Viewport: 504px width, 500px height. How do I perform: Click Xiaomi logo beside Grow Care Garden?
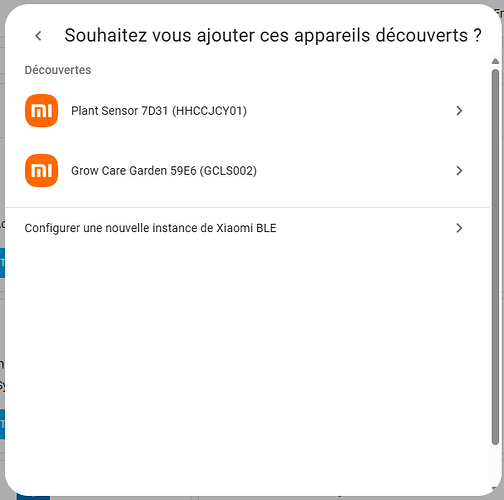(x=41, y=171)
